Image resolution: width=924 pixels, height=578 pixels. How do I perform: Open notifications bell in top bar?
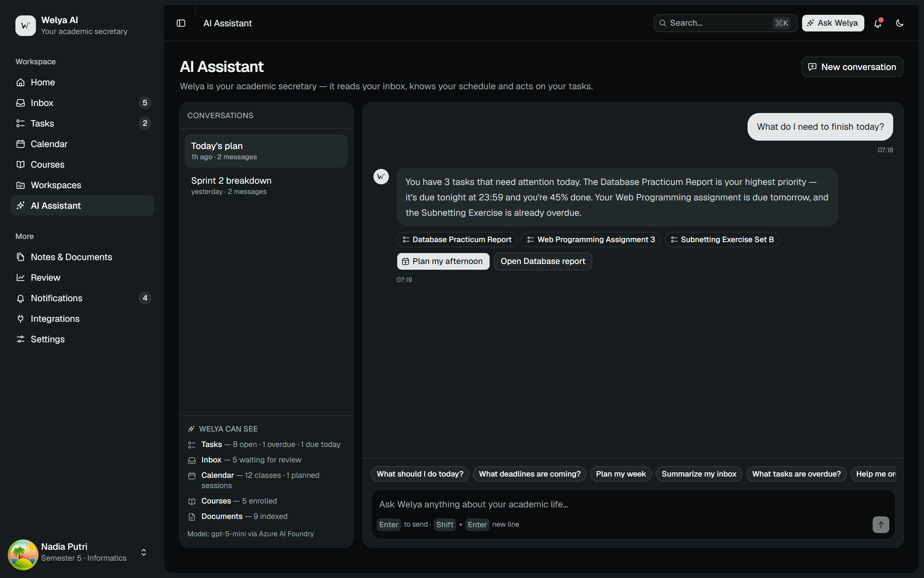[878, 23]
